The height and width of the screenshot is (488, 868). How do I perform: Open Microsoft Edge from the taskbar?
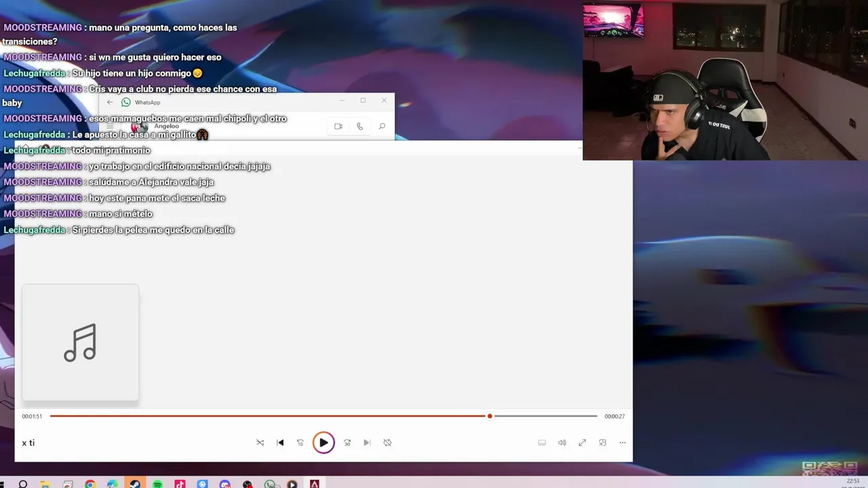click(x=113, y=484)
